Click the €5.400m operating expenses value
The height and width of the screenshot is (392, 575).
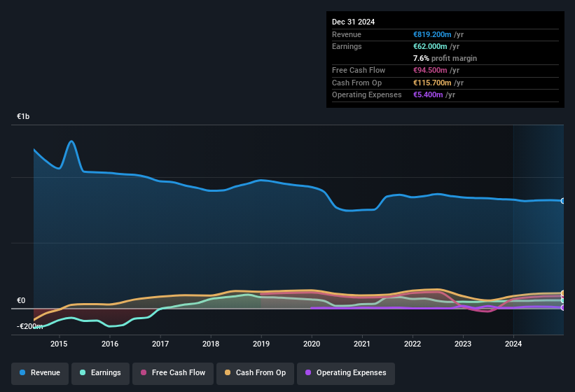point(428,95)
